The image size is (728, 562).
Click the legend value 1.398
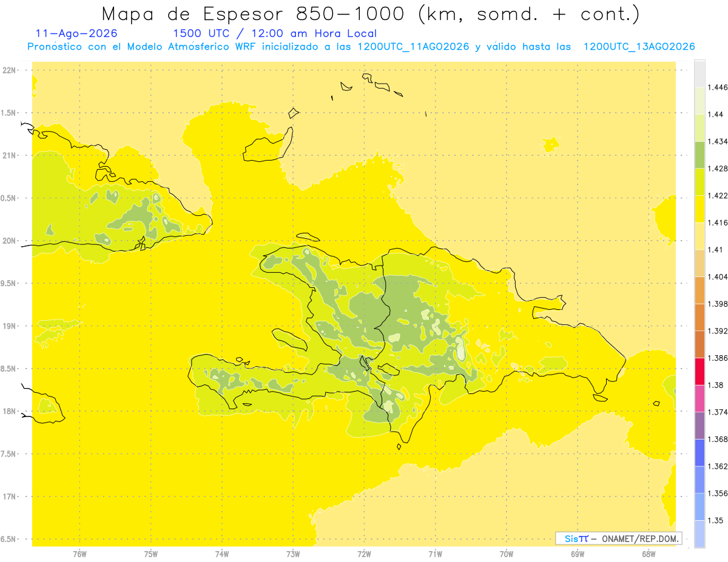pos(718,304)
